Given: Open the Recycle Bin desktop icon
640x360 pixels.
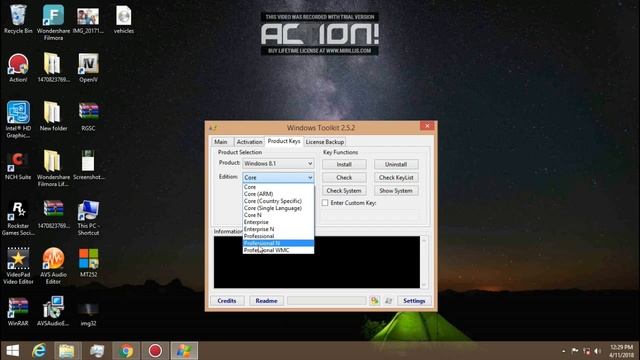Looking at the screenshot, I should click(x=18, y=19).
